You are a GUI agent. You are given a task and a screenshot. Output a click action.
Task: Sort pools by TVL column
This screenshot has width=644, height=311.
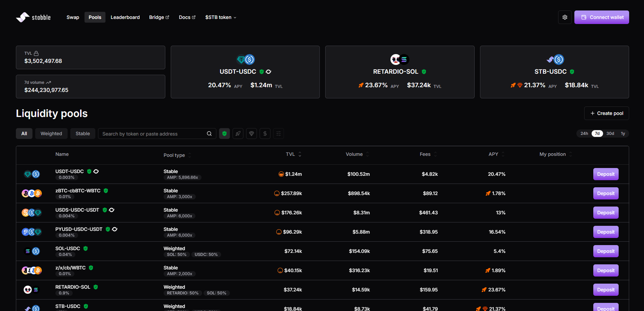[x=293, y=154]
